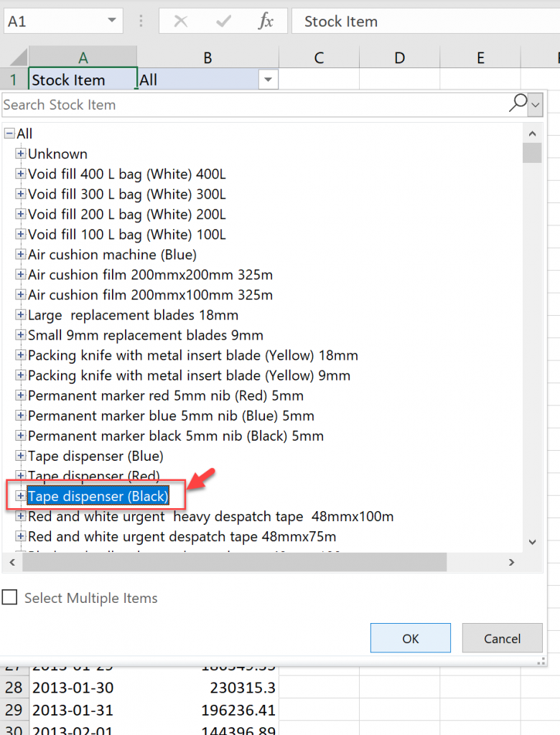Expand the Tape dispenser (Black) node

click(21, 496)
